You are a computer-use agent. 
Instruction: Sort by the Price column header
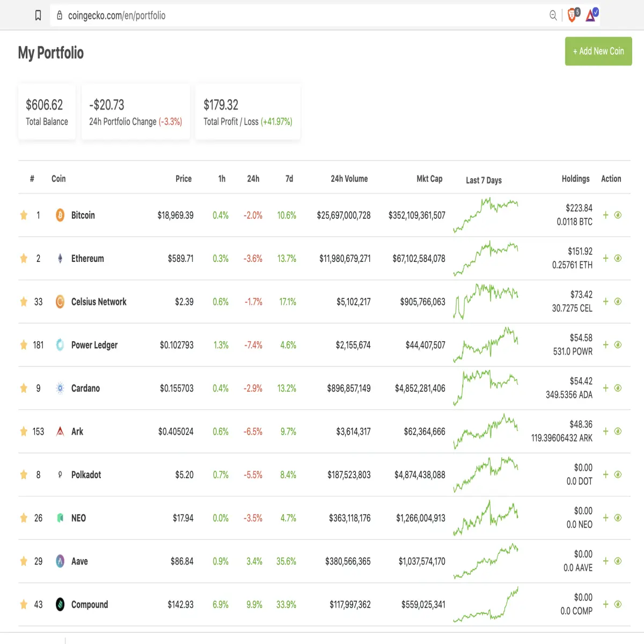[x=184, y=179]
